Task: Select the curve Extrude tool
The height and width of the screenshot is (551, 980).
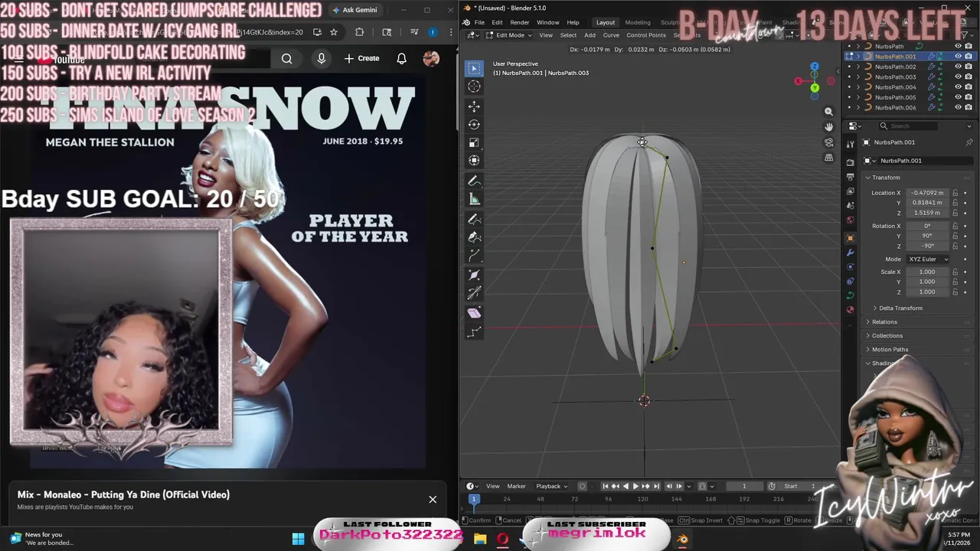Action: [x=474, y=256]
